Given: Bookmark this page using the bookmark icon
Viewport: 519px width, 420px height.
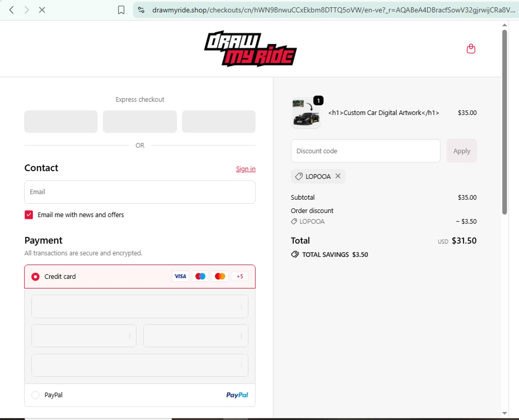Looking at the screenshot, I should [x=121, y=10].
